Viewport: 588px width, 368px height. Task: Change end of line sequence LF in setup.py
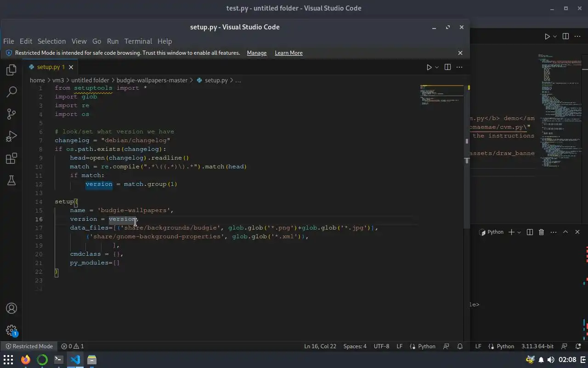click(400, 346)
